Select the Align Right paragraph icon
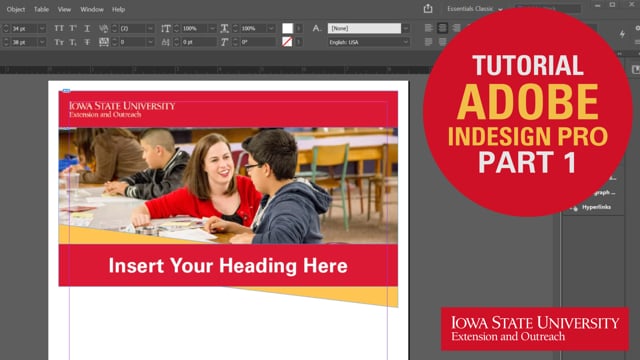Image resolution: width=640 pixels, height=360 pixels. coord(456,28)
